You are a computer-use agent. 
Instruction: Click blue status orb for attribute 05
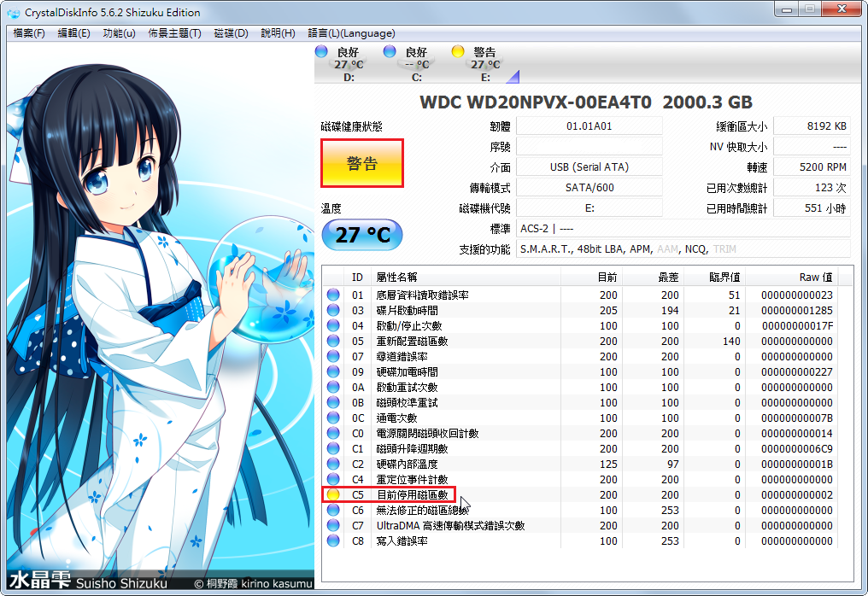pyautogui.click(x=333, y=341)
